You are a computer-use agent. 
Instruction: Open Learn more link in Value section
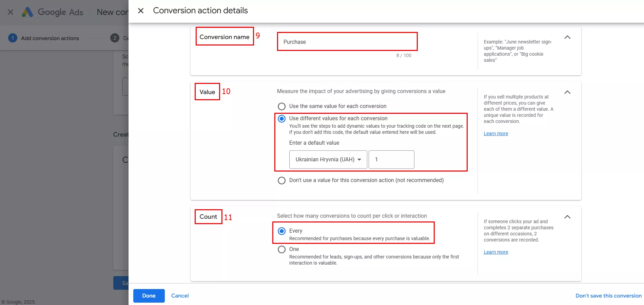click(x=496, y=134)
